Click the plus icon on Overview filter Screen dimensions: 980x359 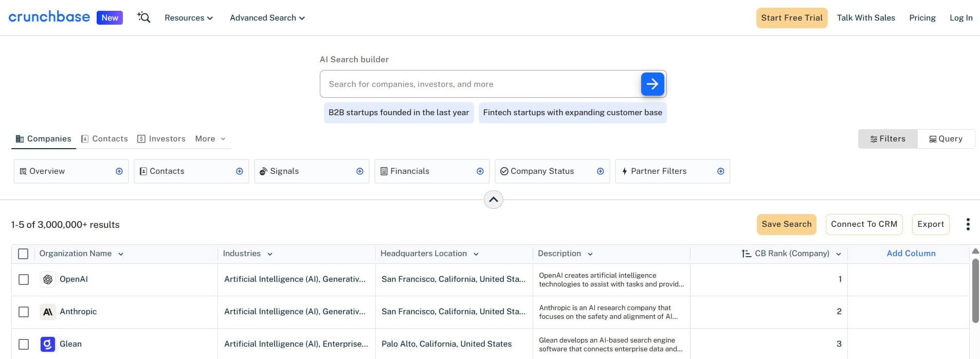(x=119, y=171)
